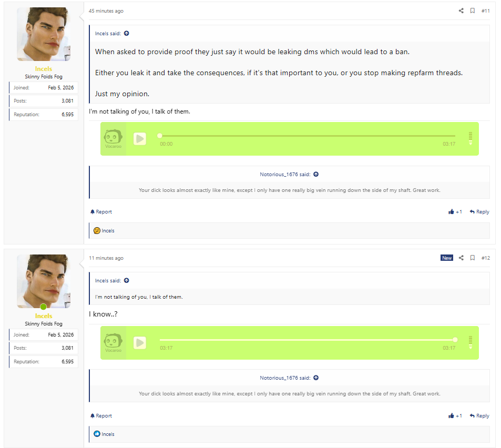Open audio options dots in post #11's player
Viewport: 501px width, 448px height.
pos(471,138)
